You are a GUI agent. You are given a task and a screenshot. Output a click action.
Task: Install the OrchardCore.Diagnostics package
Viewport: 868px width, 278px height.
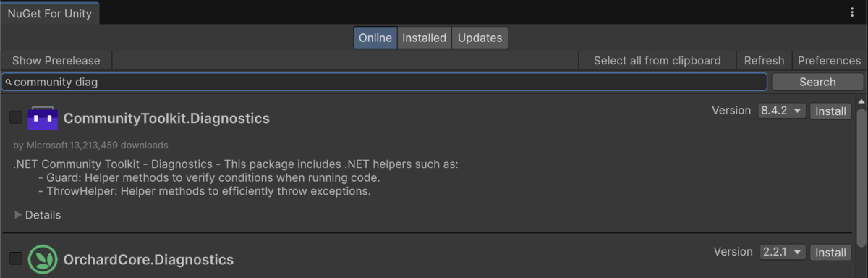pos(830,252)
